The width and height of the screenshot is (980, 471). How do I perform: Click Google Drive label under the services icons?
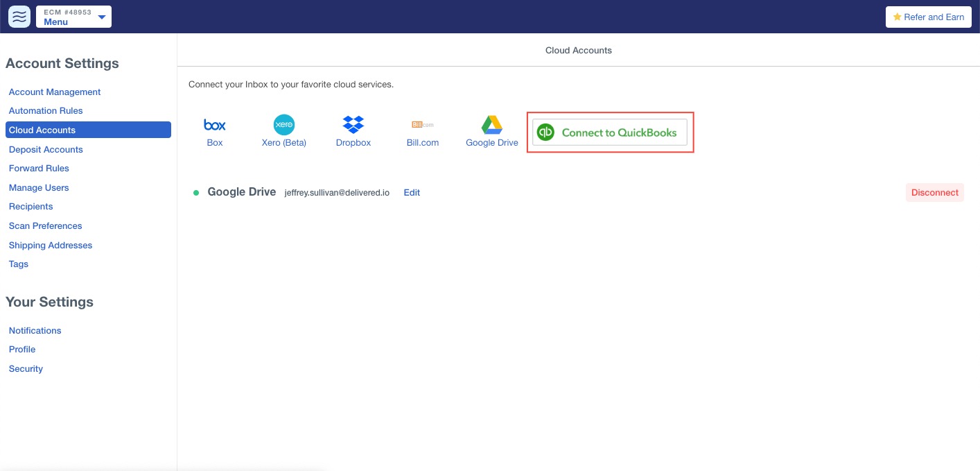coord(492,142)
